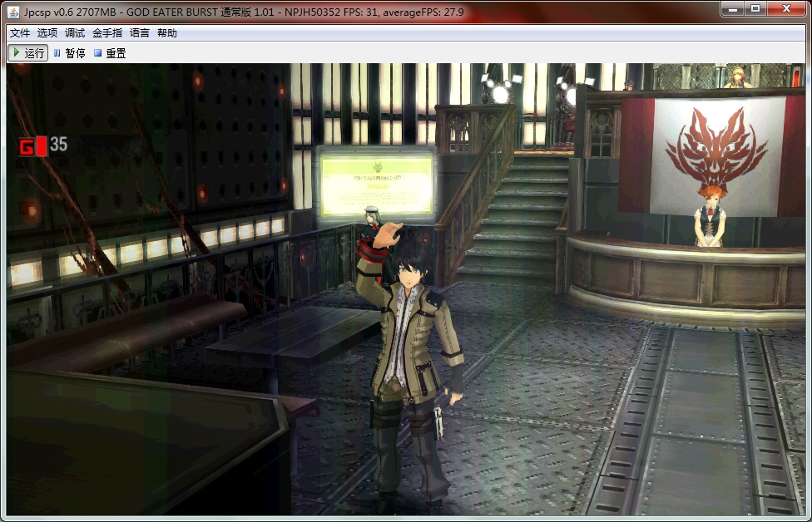Pause emulation with the 暂停 button
Screen dimensions: 812x522
point(69,53)
